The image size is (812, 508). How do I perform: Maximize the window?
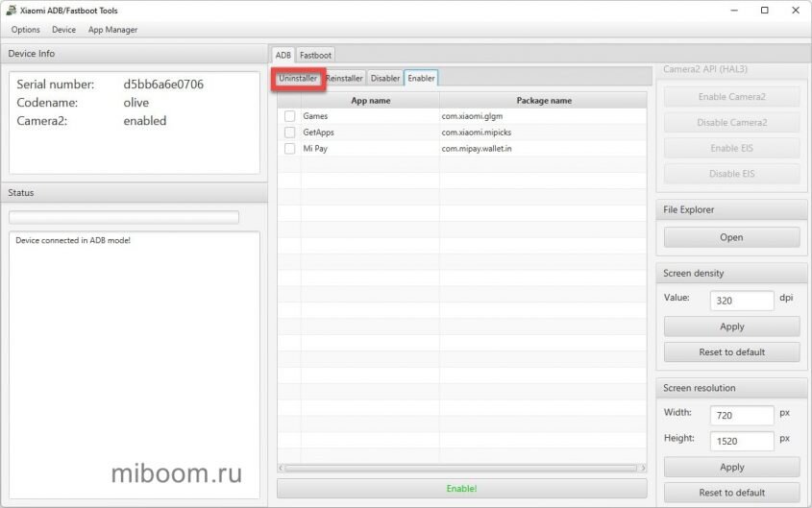764,11
